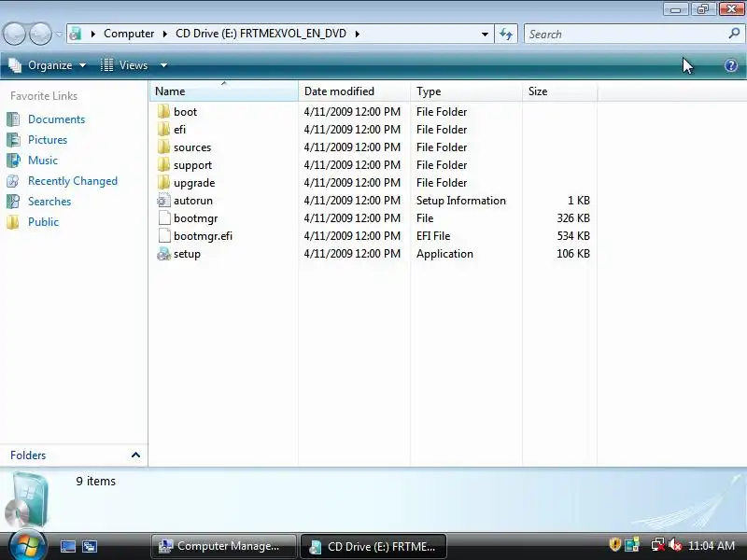Viewport: 747px width, 560px height.
Task: Click the CD drive icon in details pane
Action: (28, 499)
